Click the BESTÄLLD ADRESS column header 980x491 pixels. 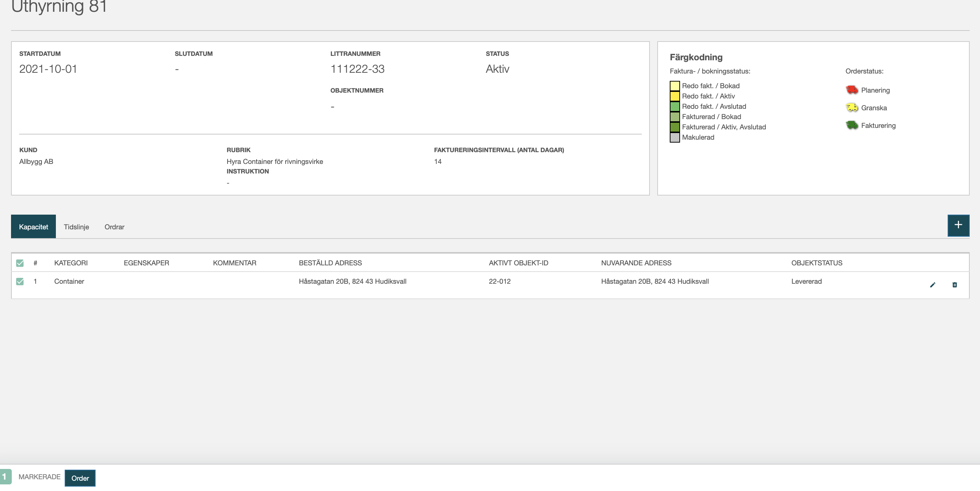coord(330,263)
